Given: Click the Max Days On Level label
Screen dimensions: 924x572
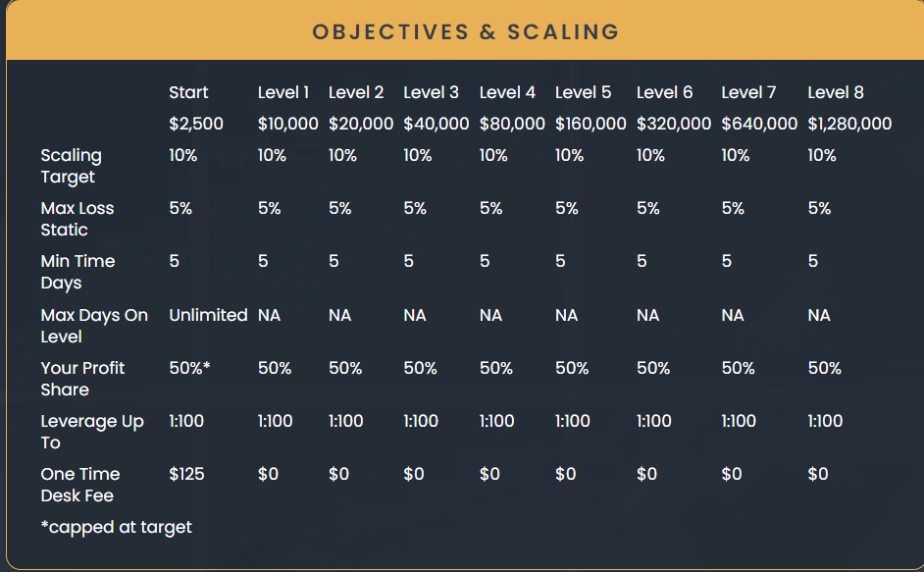Looking at the screenshot, I should pos(93,326).
